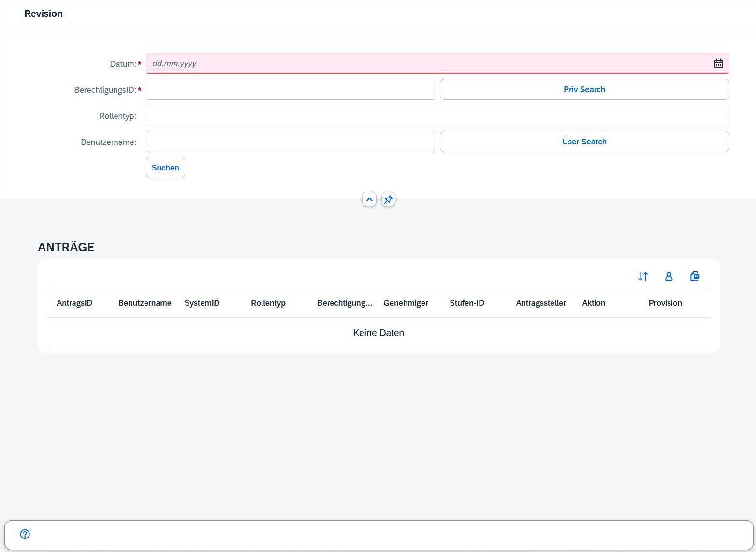Click the sort arrows icon above table

click(x=642, y=276)
